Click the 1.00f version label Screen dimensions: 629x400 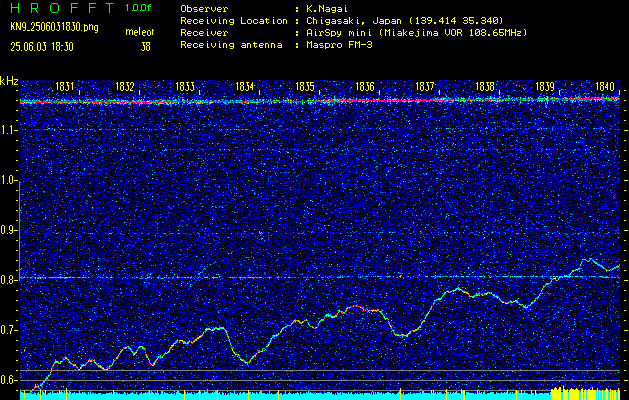tap(138, 7)
